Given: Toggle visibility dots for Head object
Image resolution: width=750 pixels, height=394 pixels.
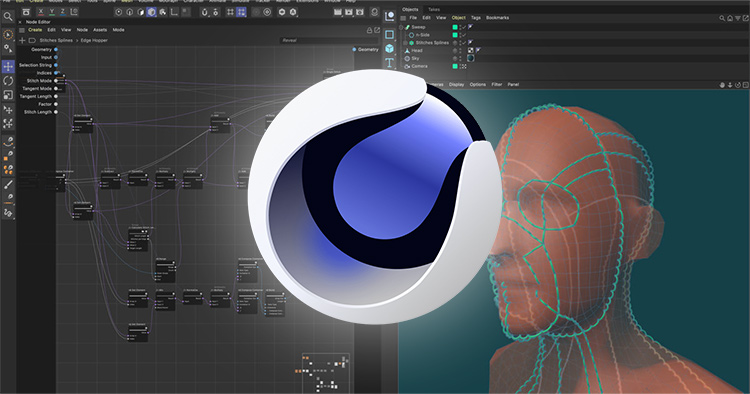Looking at the screenshot, I should tap(461, 51).
